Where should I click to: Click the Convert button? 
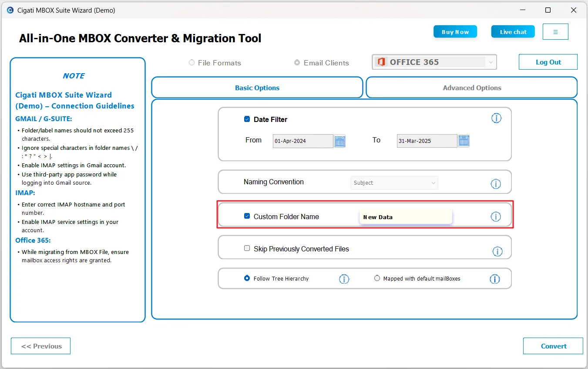[x=553, y=346]
